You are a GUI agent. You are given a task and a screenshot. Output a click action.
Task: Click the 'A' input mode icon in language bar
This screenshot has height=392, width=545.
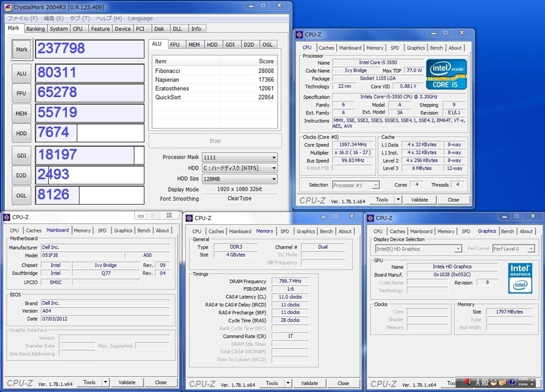point(478,382)
